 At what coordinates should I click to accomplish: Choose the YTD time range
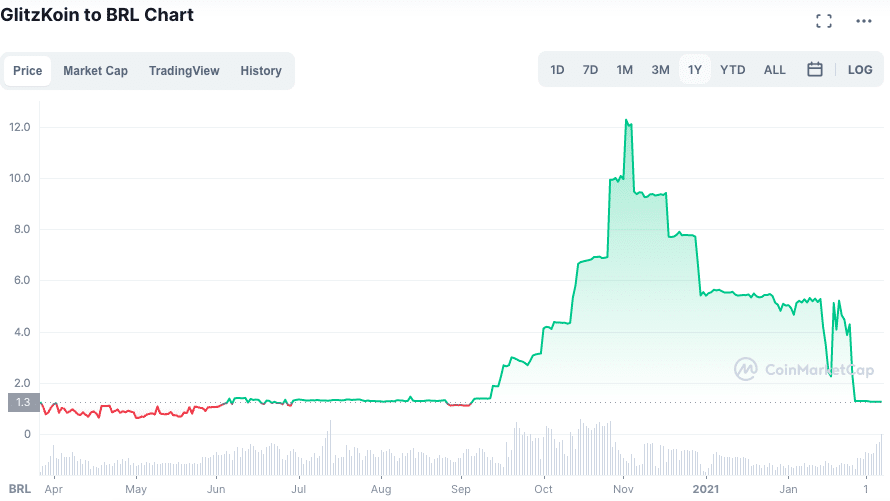pyautogui.click(x=732, y=70)
